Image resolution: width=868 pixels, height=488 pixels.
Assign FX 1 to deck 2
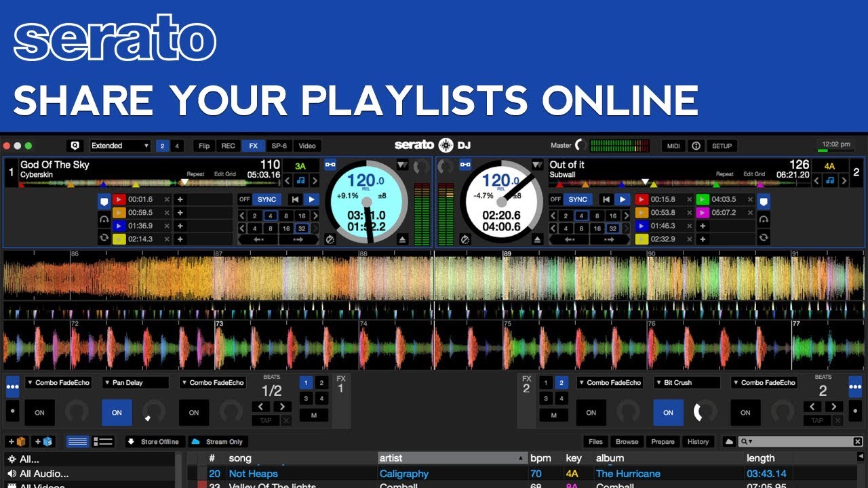pos(322,383)
